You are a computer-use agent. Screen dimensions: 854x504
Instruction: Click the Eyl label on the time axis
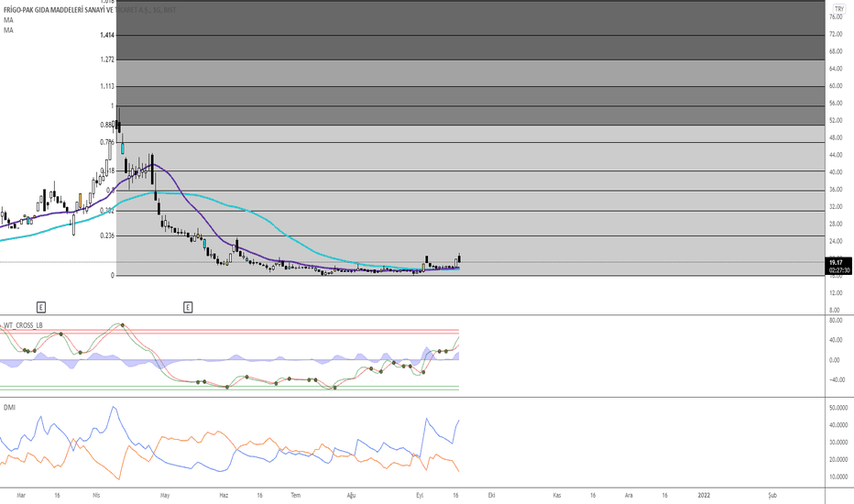click(420, 495)
